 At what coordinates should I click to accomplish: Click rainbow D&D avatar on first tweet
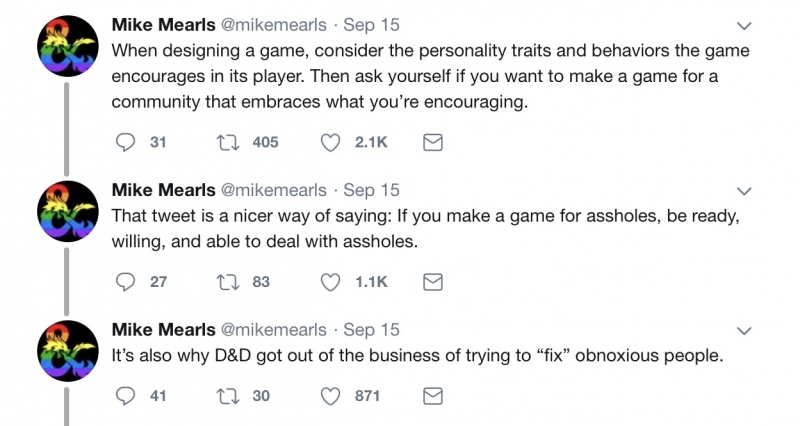[x=68, y=46]
